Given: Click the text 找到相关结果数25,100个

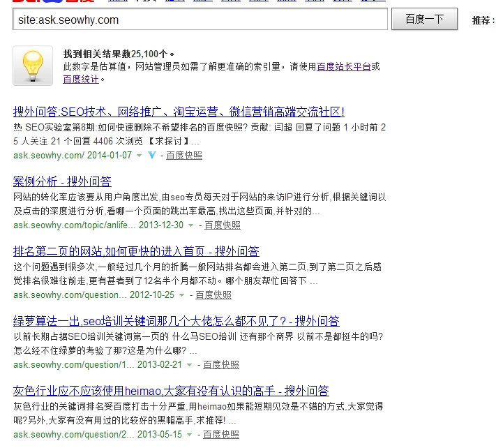Looking at the screenshot, I should point(119,54).
